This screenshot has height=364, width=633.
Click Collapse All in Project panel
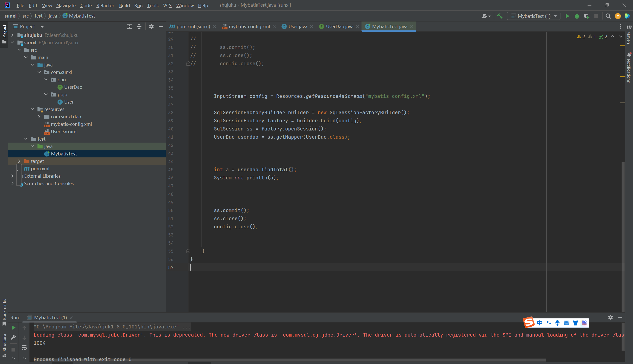click(x=139, y=26)
